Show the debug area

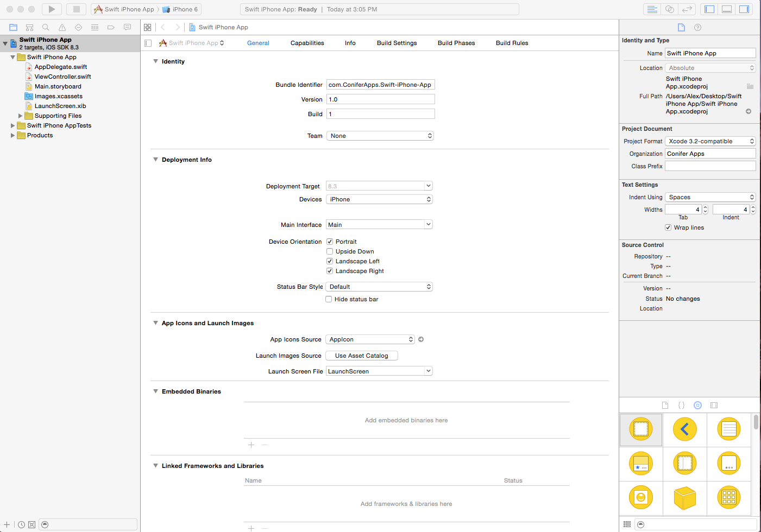(726, 9)
